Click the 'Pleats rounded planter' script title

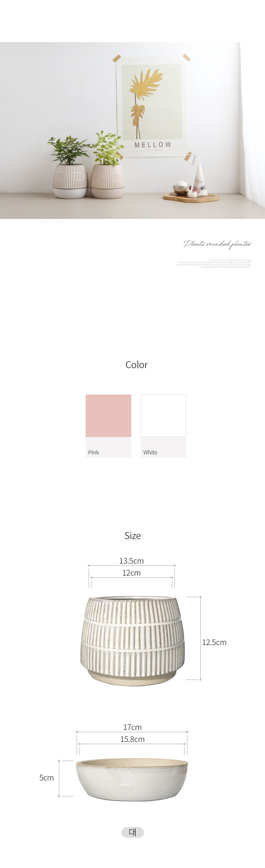(x=218, y=244)
